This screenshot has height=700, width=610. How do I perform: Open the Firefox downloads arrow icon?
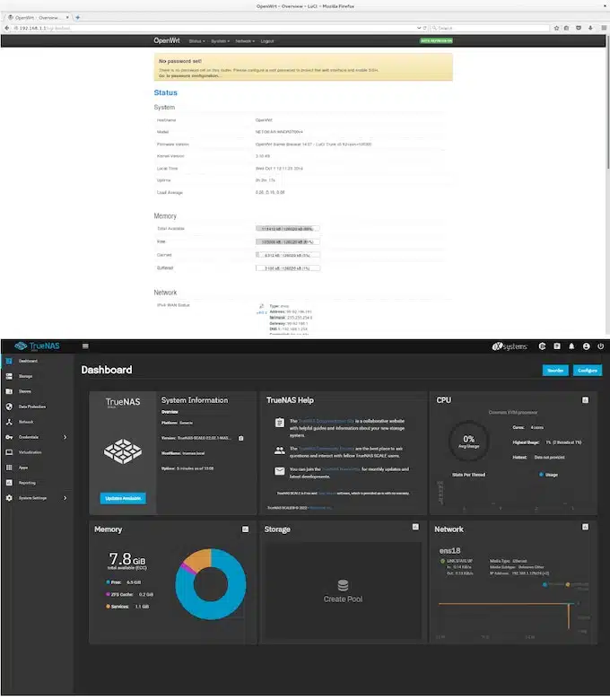590,28
